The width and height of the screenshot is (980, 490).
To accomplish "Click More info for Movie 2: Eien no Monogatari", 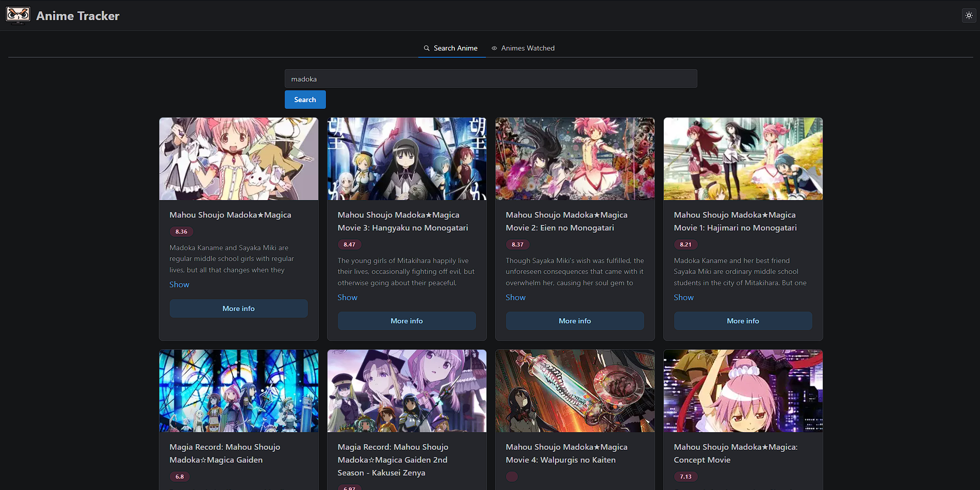I will click(x=575, y=321).
